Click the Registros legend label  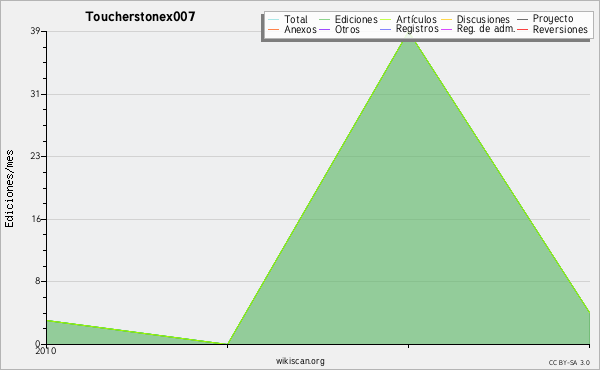click(x=417, y=29)
